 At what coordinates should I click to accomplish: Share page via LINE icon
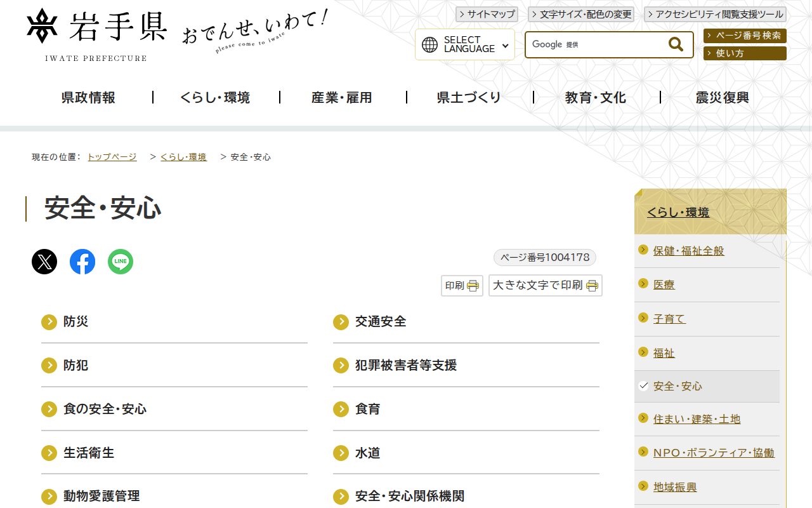pyautogui.click(x=121, y=262)
